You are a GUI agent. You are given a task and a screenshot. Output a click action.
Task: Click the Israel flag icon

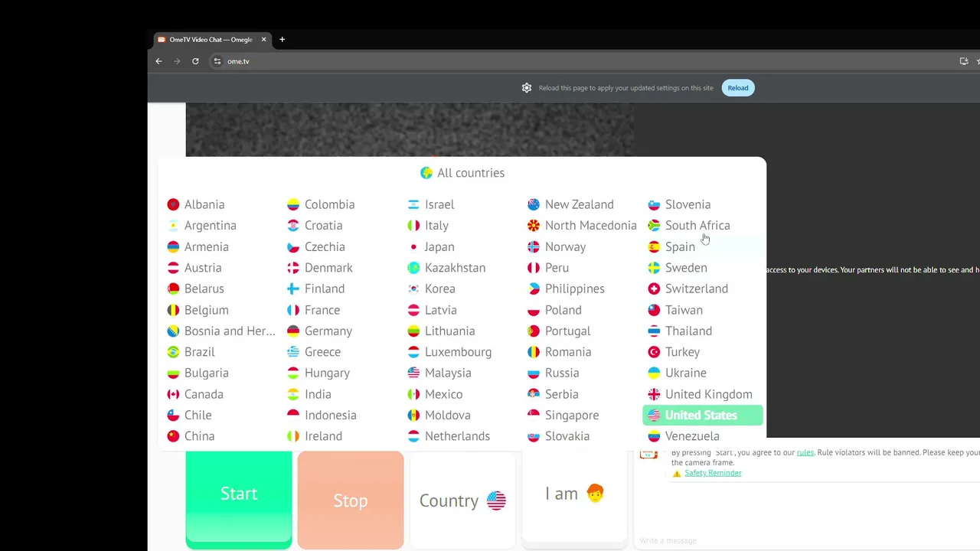click(413, 204)
